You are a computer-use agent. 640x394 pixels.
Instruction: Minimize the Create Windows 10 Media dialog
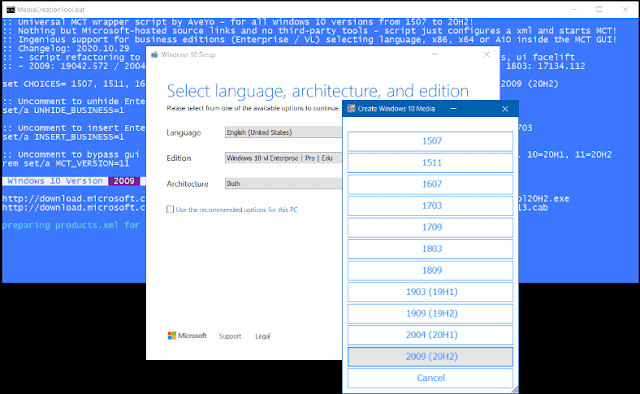pos(453,109)
